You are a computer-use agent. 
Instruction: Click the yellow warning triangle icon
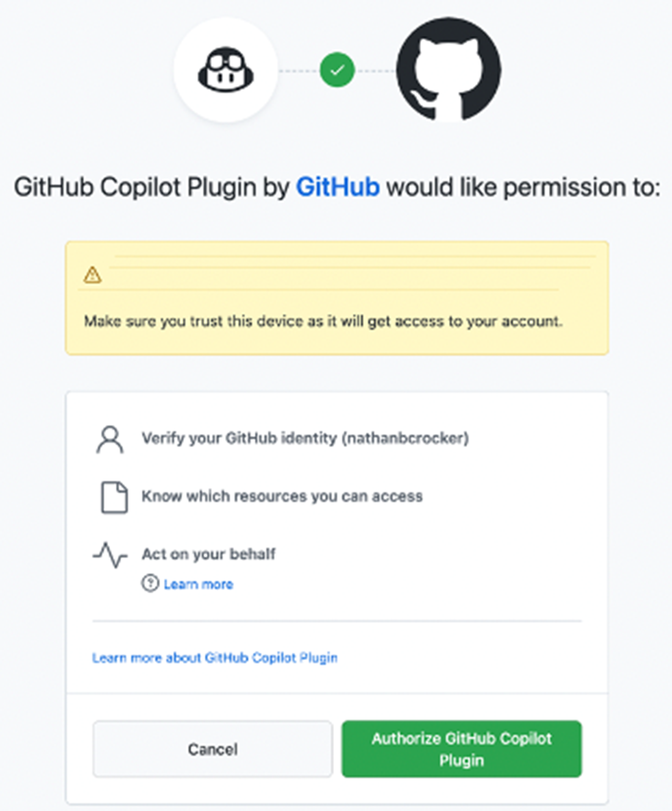coord(92,275)
